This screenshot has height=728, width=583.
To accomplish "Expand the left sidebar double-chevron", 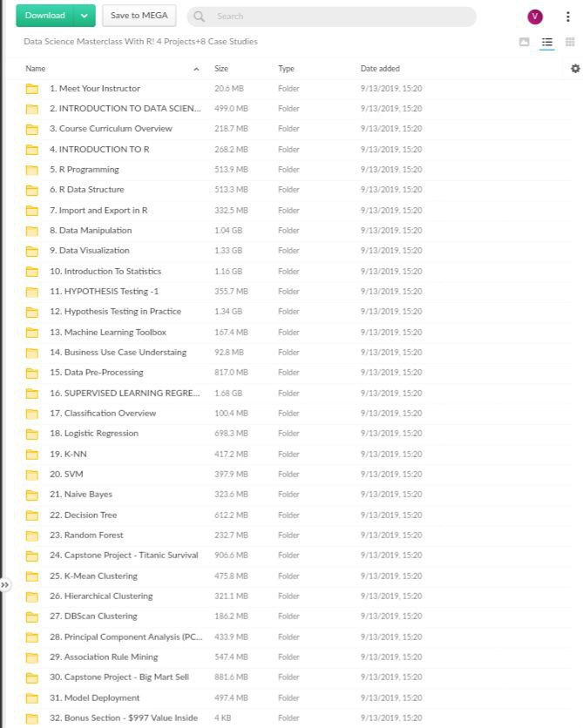I will tap(4, 584).
